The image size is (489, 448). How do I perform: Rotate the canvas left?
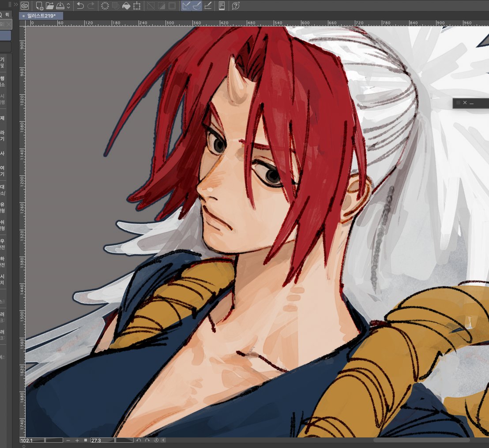coord(139,440)
